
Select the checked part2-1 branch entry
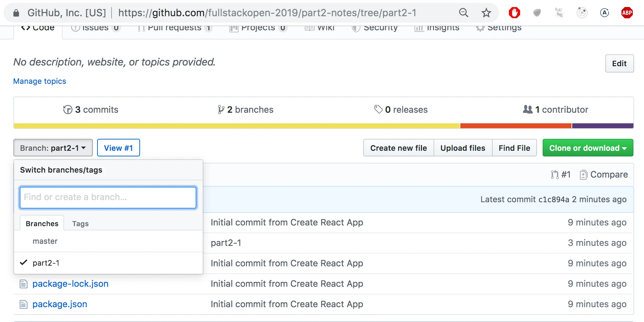[x=108, y=263]
